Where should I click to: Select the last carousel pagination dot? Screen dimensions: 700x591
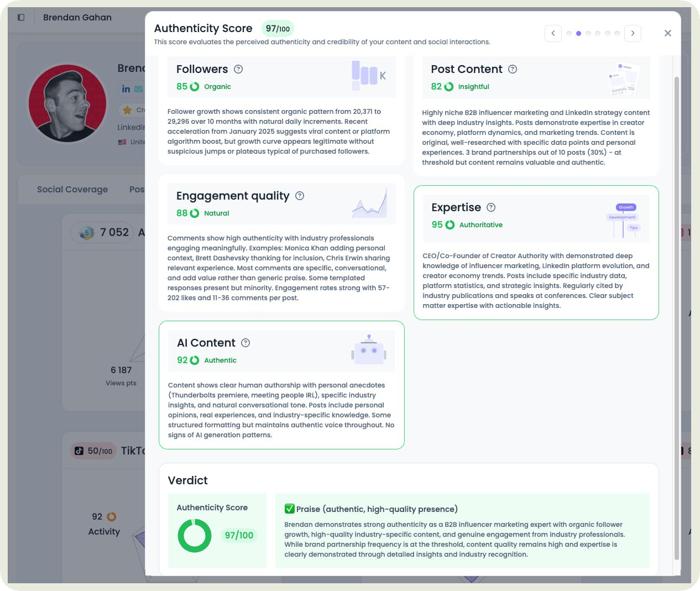[x=617, y=33]
